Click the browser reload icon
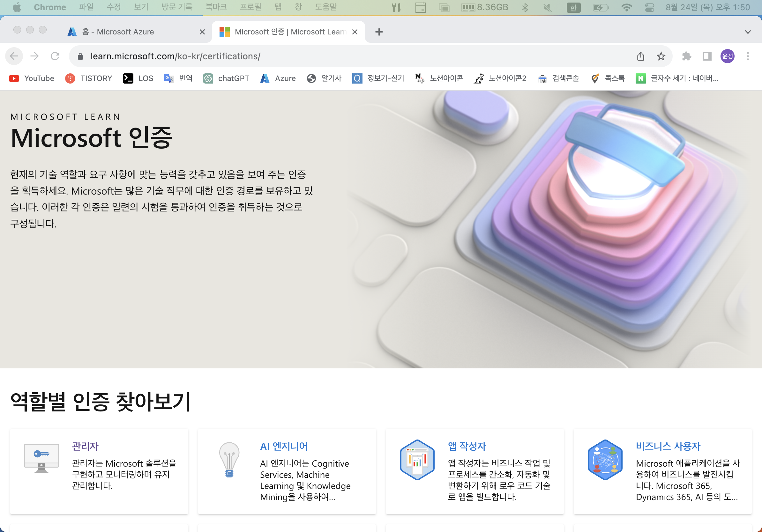Image resolution: width=762 pixels, height=532 pixels. point(55,56)
